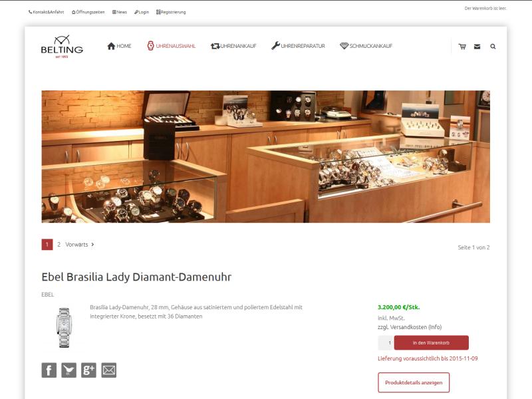Go to page 2 of results
Screen dimensions: 532x399
pos(59,244)
